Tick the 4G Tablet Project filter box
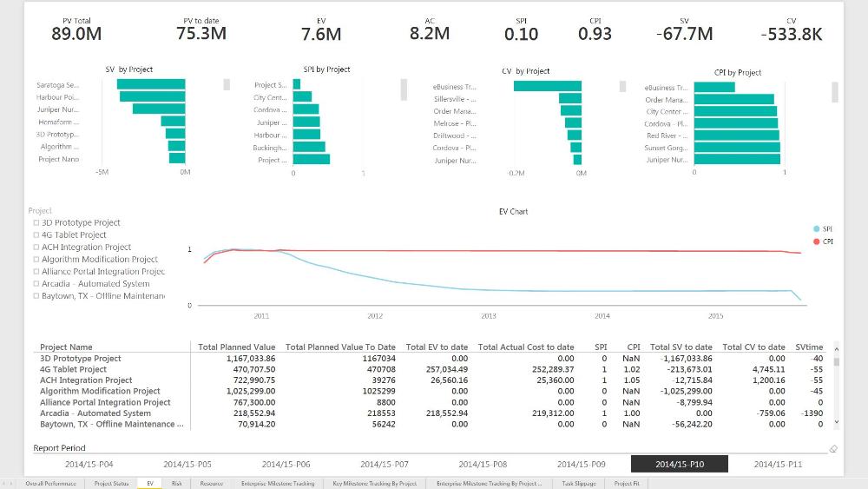 (x=36, y=235)
